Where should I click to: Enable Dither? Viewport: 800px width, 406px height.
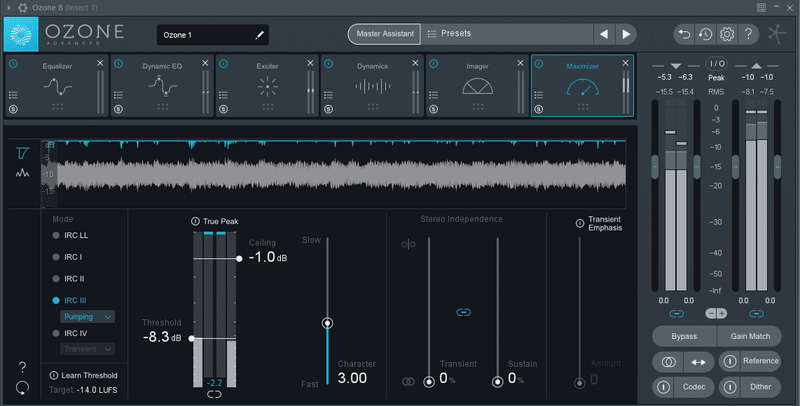[730, 387]
